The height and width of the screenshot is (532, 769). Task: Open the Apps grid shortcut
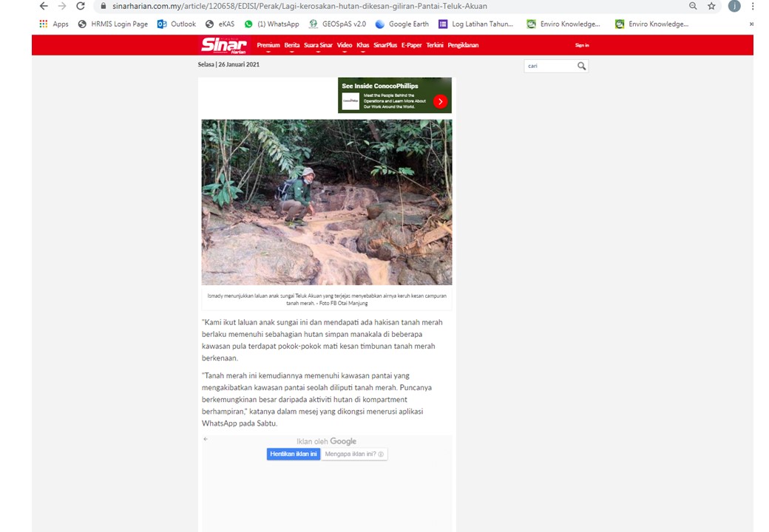tap(54, 24)
